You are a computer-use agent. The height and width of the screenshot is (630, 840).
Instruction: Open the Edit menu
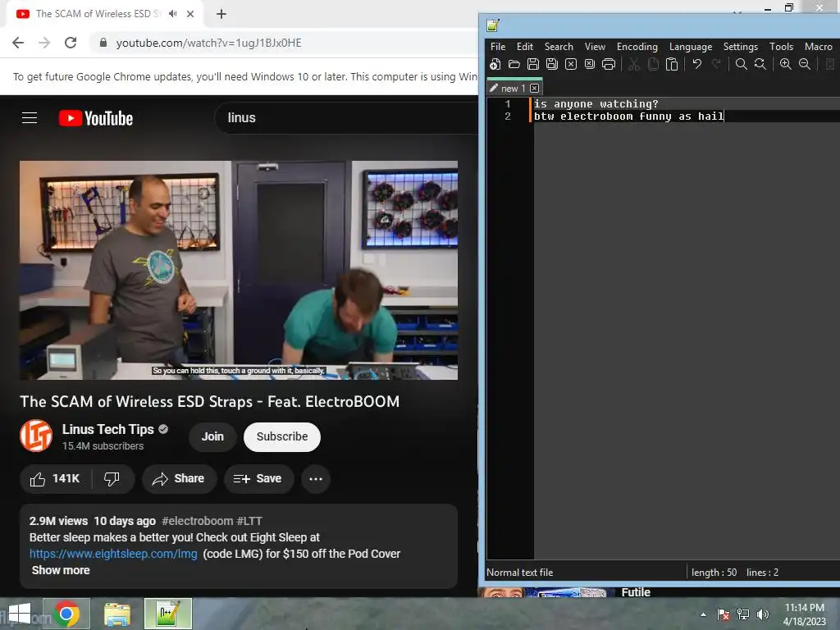(524, 47)
